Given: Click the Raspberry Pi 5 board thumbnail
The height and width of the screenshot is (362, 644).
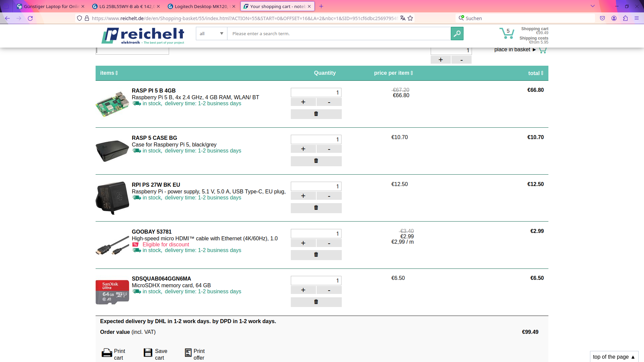Looking at the screenshot, I should [112, 104].
